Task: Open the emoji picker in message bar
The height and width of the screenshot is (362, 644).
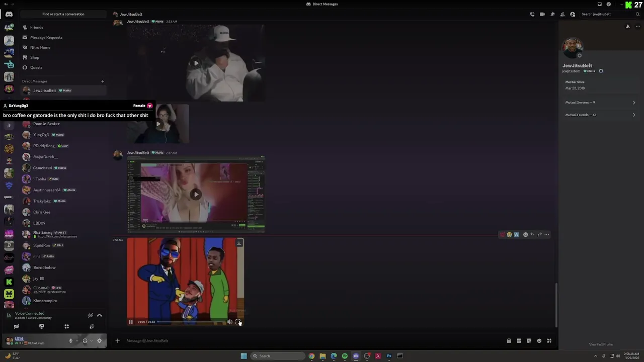Action: click(x=539, y=341)
